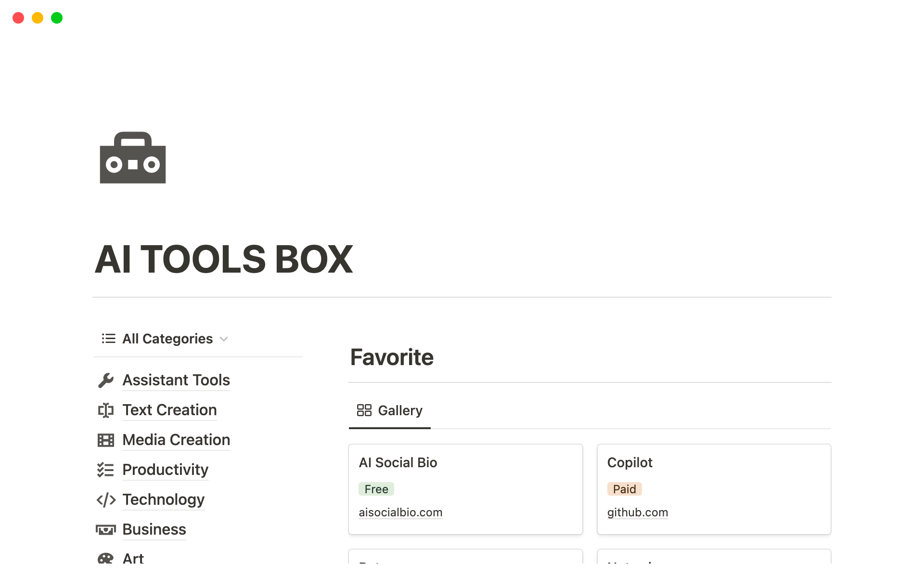924x578 pixels.
Task: Click the AI TOOLS BOX page title
Action: point(224,259)
